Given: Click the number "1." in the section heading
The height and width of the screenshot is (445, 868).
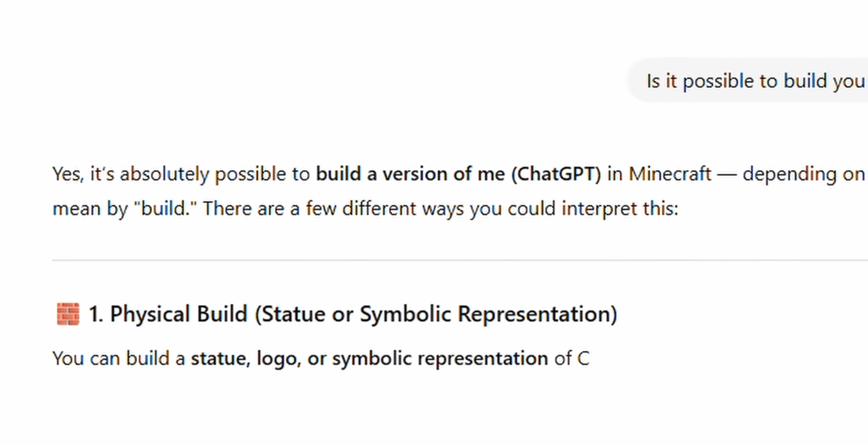Looking at the screenshot, I should 96,314.
